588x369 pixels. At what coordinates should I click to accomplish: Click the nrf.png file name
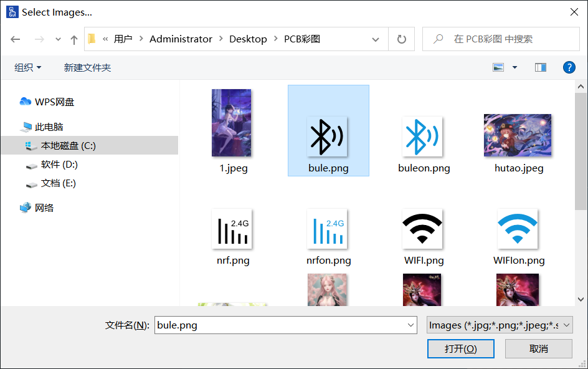click(x=233, y=261)
